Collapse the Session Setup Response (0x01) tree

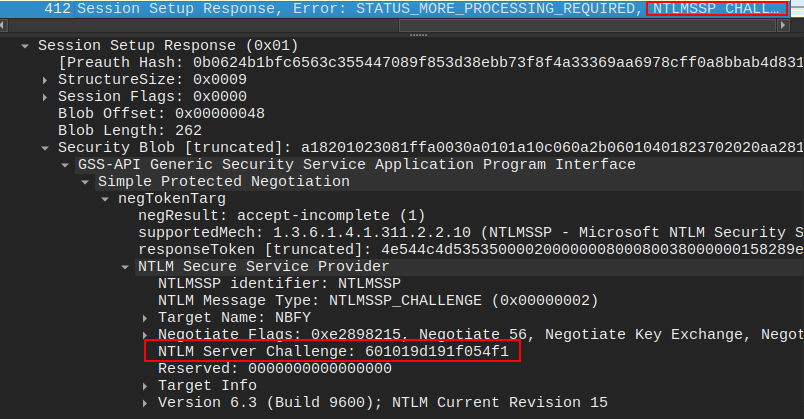(25, 46)
